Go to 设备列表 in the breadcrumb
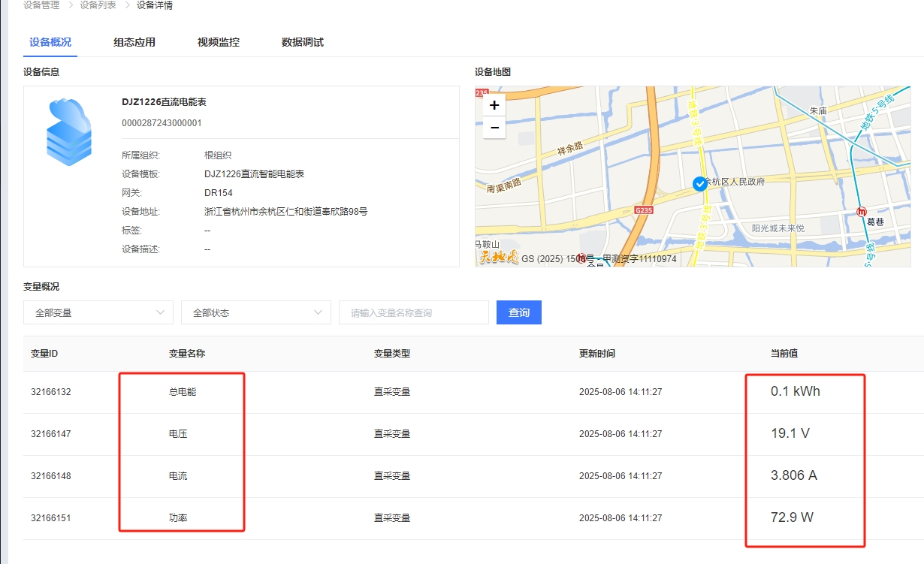 [x=98, y=5]
